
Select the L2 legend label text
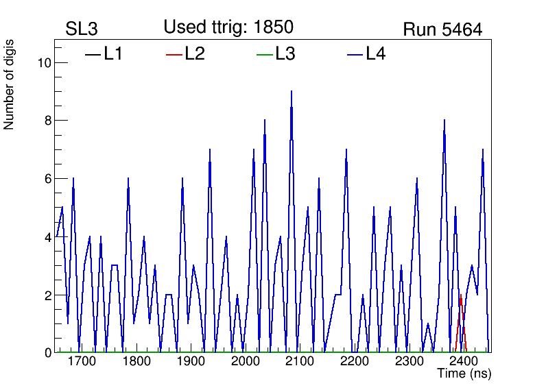pyautogui.click(x=195, y=54)
